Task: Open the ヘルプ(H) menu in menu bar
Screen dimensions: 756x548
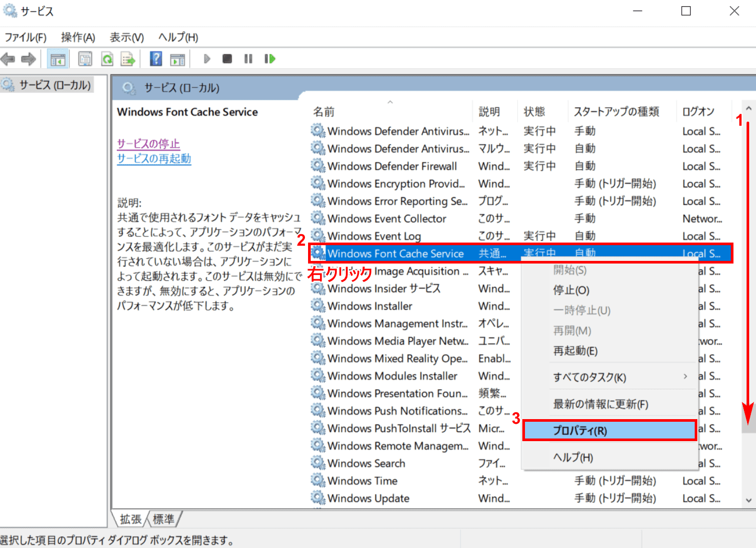Action: point(178,37)
